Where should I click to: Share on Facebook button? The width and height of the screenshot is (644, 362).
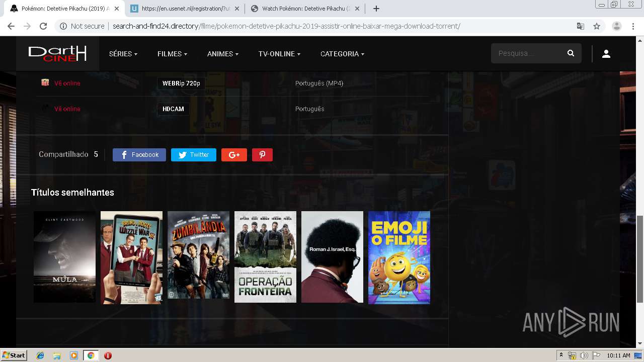tap(139, 155)
